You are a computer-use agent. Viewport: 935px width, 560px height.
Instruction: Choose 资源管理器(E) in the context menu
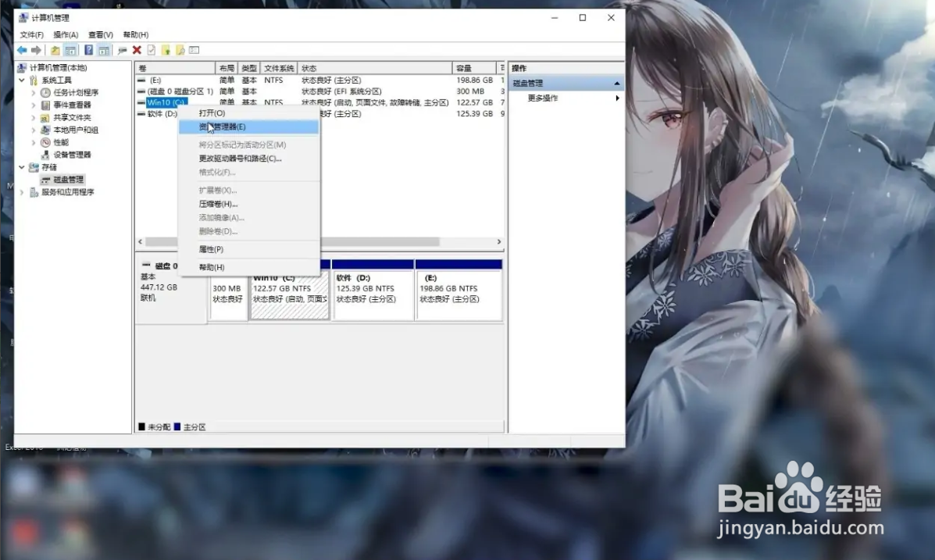(x=249, y=127)
